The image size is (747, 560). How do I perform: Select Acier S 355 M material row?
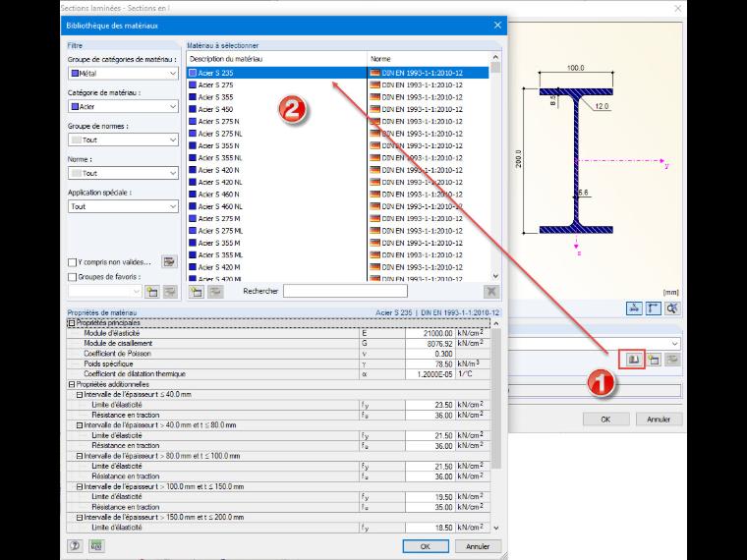338,243
